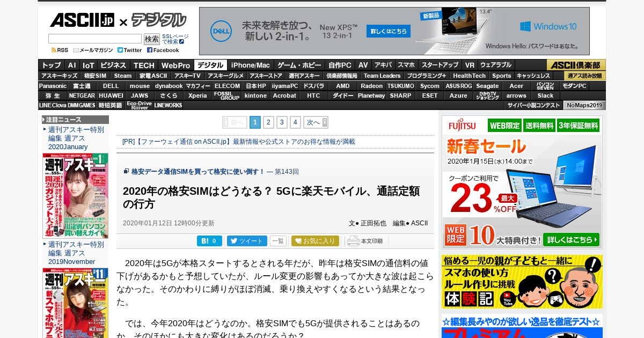Image resolution: width=644 pixels, height=338 pixels.
Task: Open the AI navigation tab
Action: tap(72, 65)
